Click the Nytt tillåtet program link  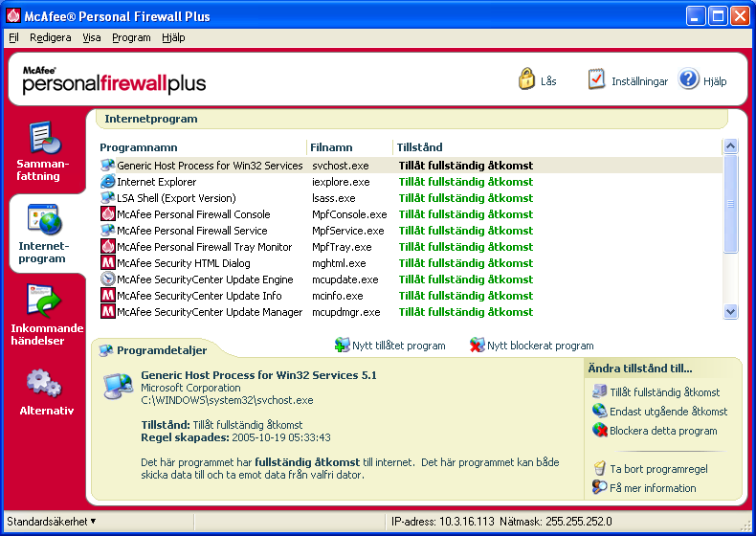click(399, 346)
